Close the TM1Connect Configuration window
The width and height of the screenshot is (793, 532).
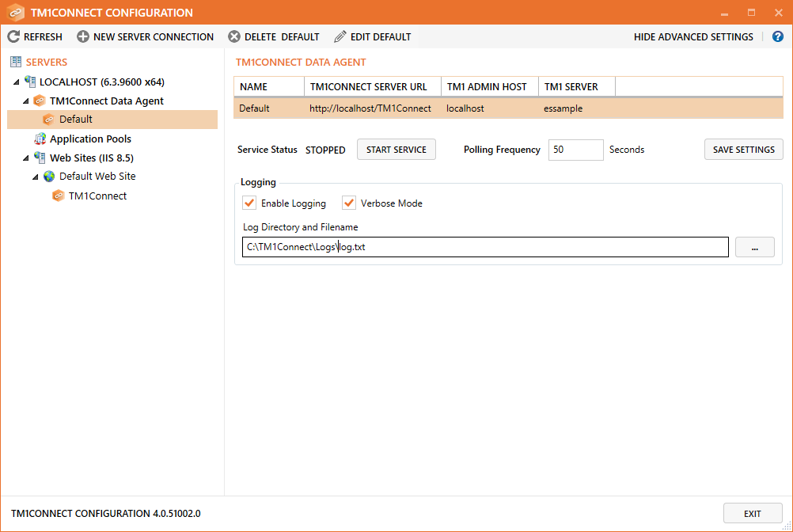778,13
